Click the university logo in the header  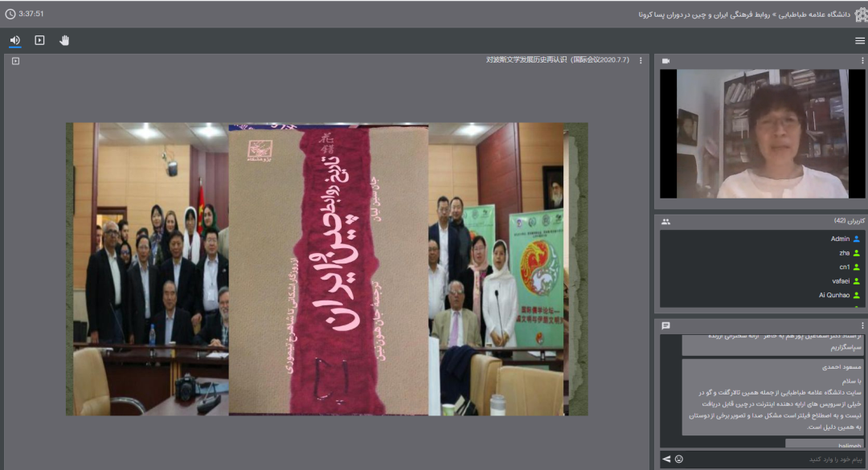860,14
